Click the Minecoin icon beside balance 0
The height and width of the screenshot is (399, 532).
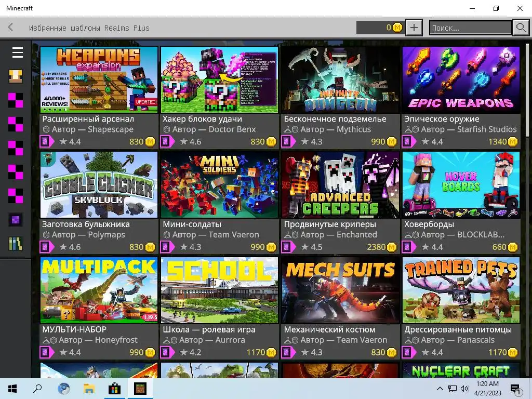click(397, 28)
